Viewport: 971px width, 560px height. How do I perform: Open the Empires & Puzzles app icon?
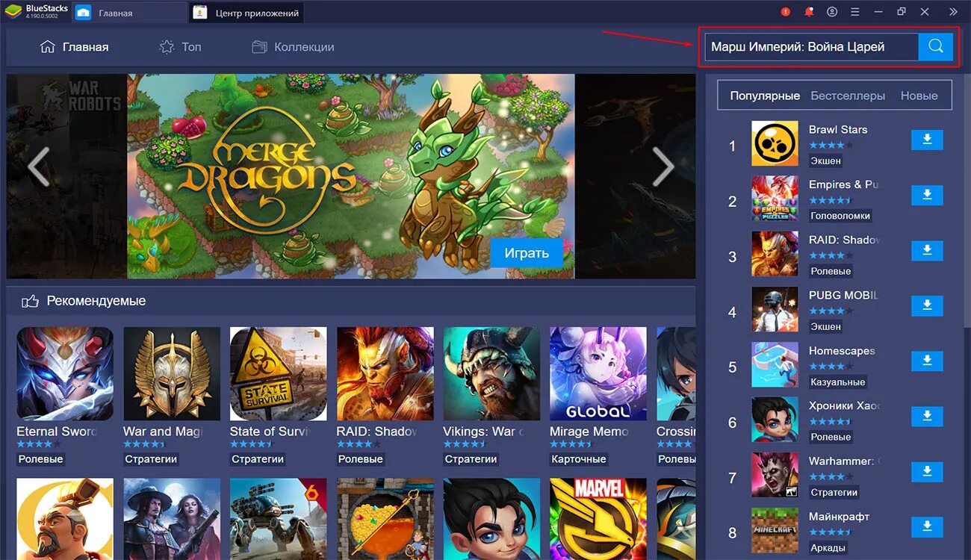[775, 199]
